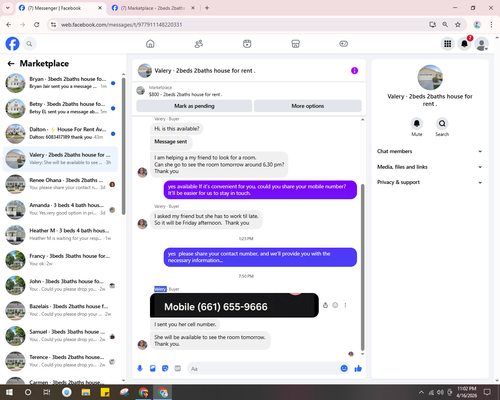Open Betsy 3beds 2baths conversation
Image resolution: width=500 pixels, height=400 pixels.
pos(60,108)
